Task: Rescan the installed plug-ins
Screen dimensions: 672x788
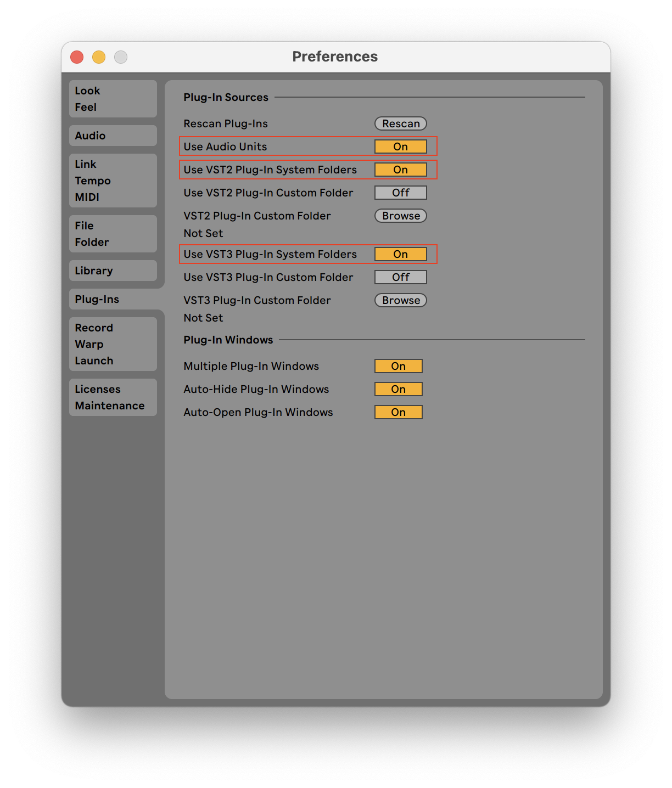Action: (400, 123)
